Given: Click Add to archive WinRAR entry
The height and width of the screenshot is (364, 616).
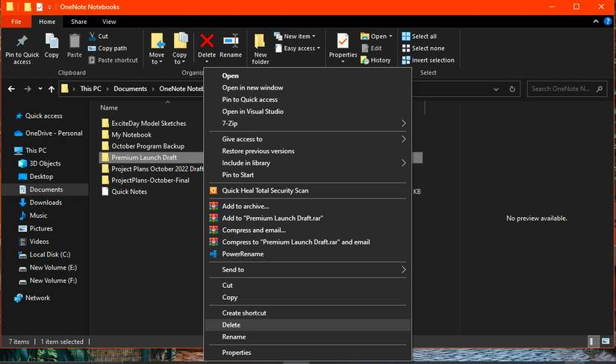Looking at the screenshot, I should [x=245, y=207].
